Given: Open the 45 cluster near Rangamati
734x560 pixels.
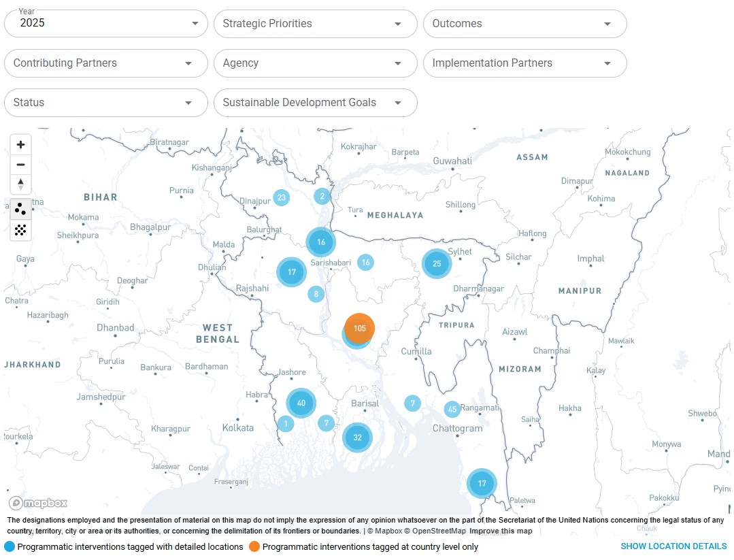Looking at the screenshot, I should [452, 410].
